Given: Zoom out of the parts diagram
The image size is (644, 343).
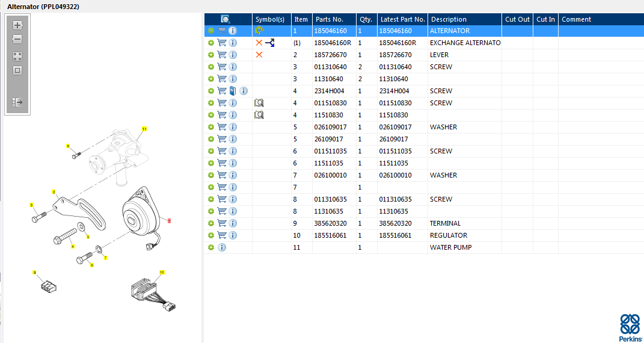Looking at the screenshot, I should (17, 40).
